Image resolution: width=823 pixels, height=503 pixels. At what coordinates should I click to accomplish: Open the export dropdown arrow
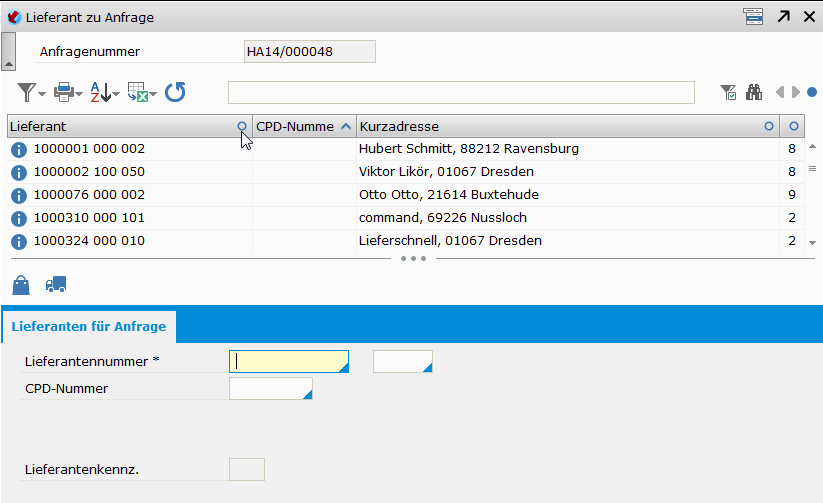153,95
